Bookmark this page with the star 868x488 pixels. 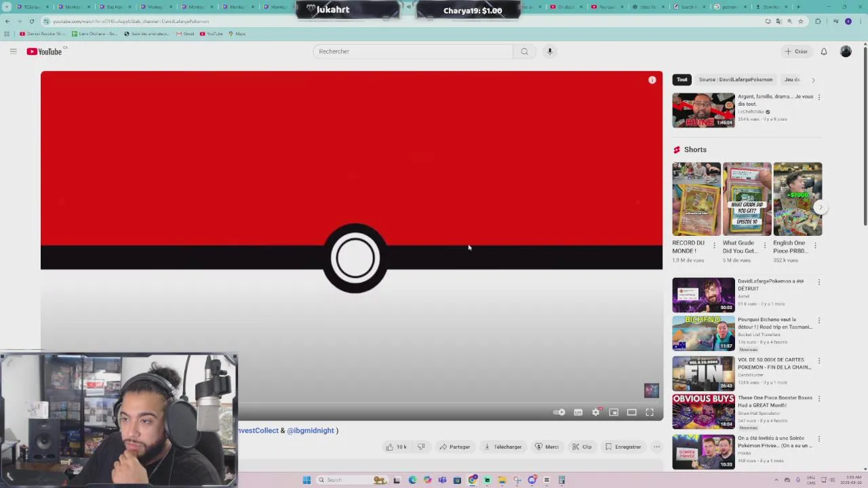[801, 21]
